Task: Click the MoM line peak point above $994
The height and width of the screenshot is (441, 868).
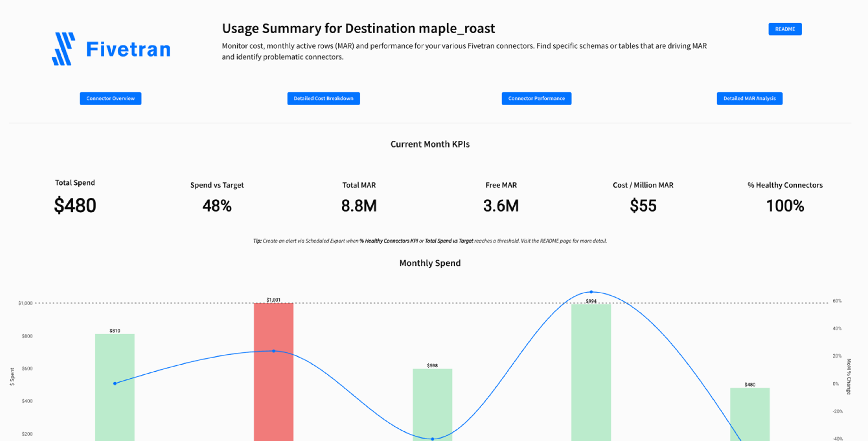Action: point(591,292)
